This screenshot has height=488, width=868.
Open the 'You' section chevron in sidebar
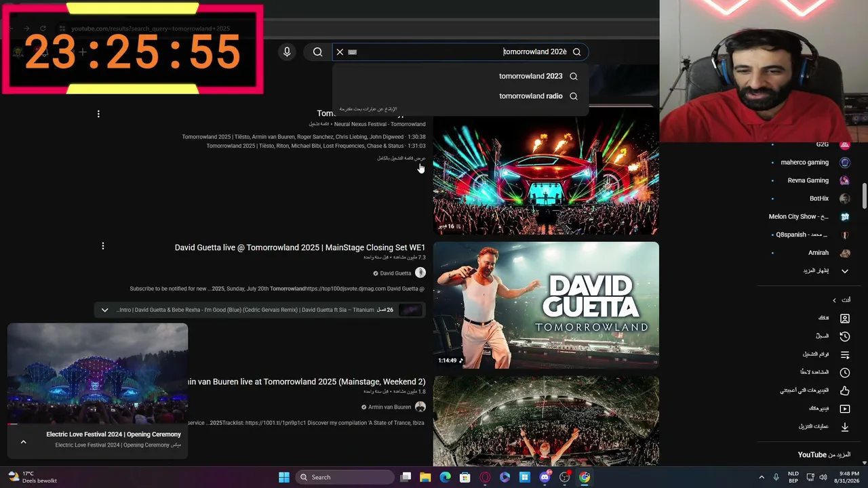(834, 300)
